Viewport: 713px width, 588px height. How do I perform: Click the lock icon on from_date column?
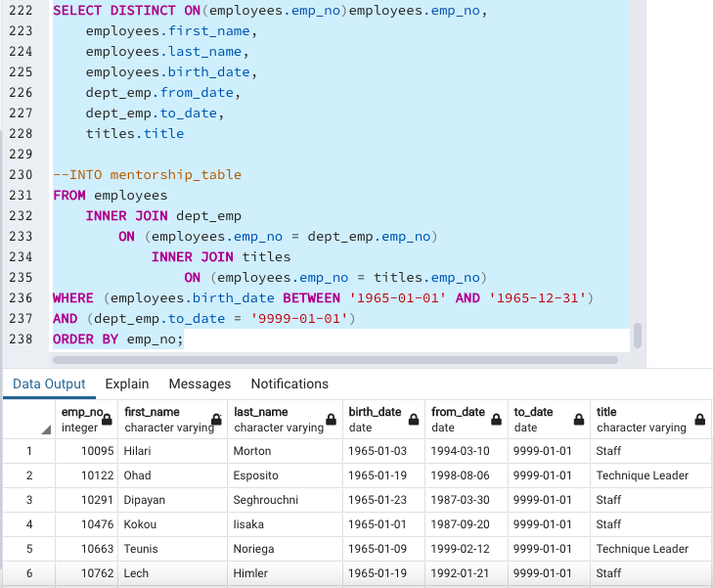497,420
